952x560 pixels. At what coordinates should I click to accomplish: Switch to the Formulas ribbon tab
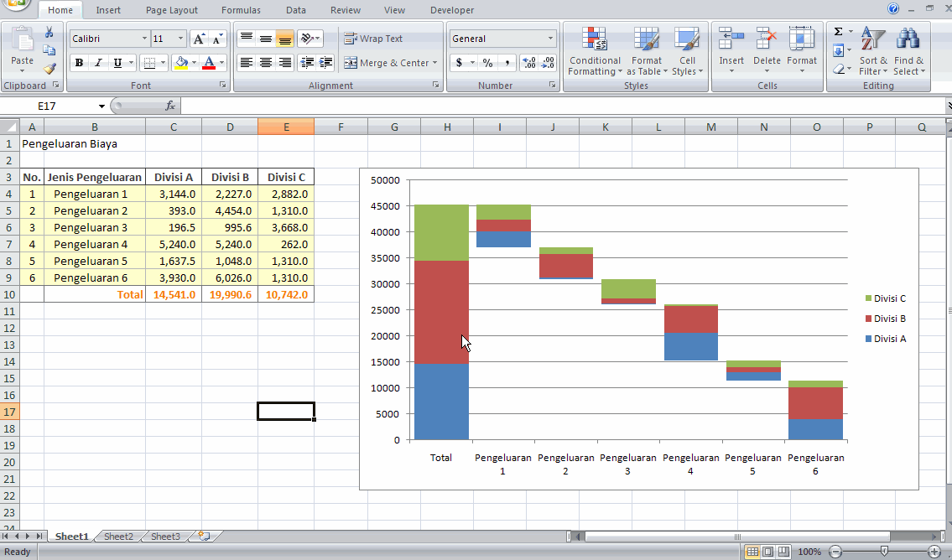point(241,10)
